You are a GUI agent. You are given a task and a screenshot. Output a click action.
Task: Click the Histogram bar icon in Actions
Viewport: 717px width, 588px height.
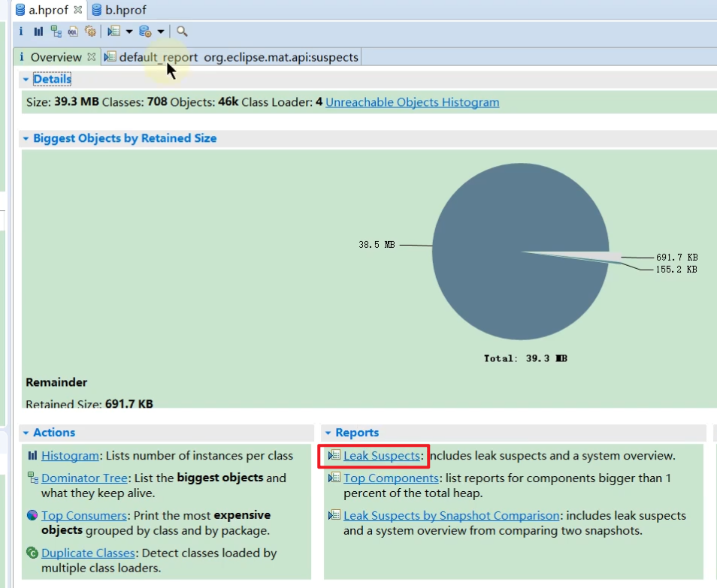[32, 455]
